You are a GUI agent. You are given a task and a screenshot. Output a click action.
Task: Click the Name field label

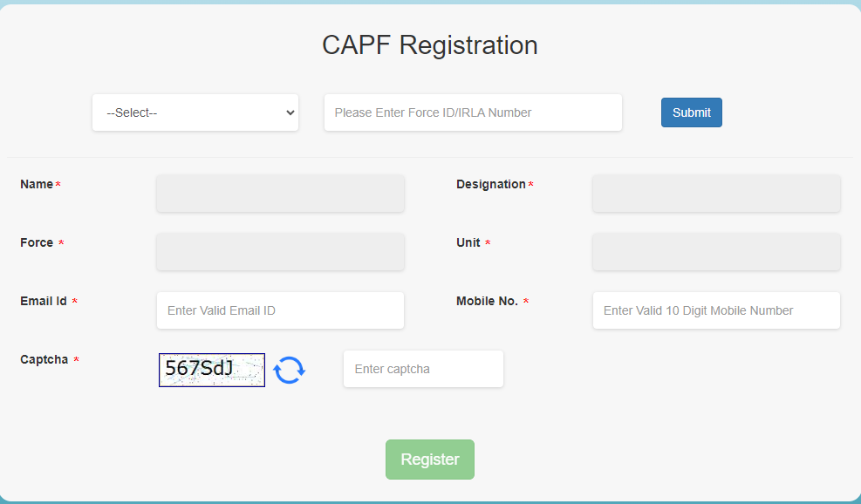click(x=37, y=185)
